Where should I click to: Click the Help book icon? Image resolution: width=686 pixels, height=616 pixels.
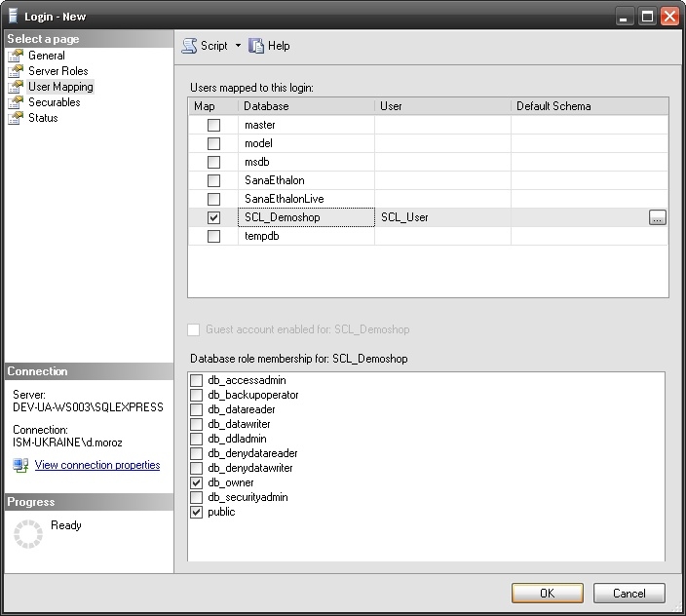click(256, 46)
